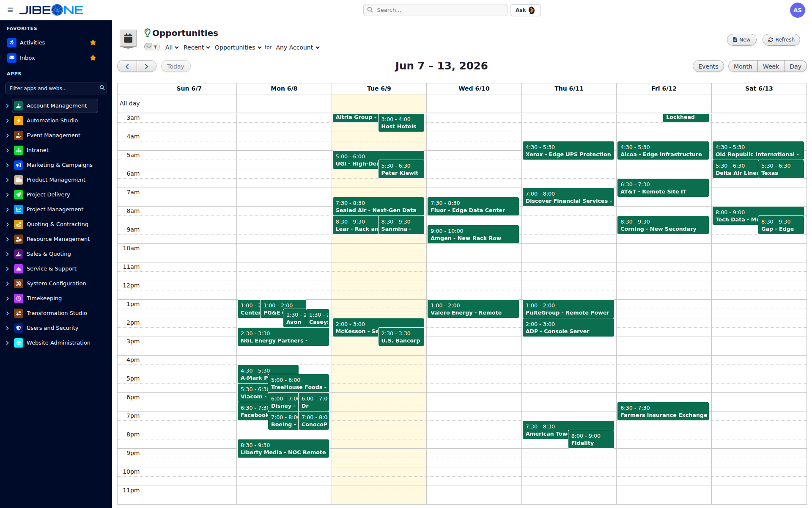Screen dimensions: 812x508
Task: Unstar Inbox from favorites
Action: tap(93, 58)
